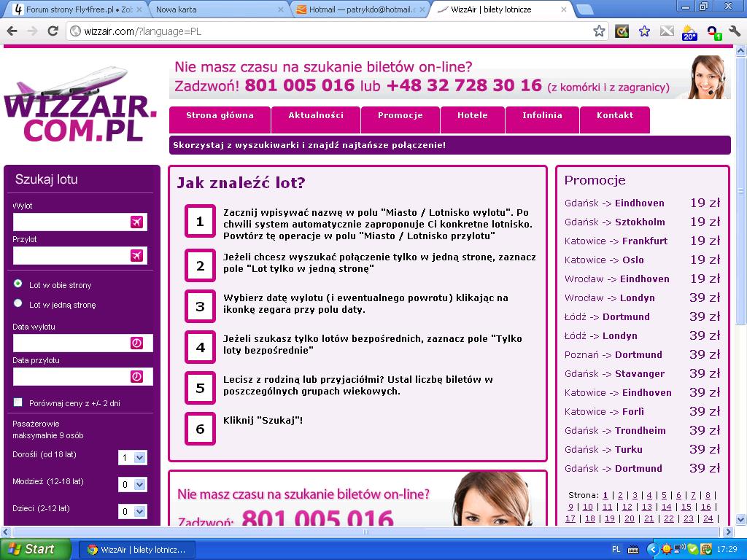Enable Porównaj ceny z +/- 2 dni
Screen dimensions: 747x560
[18, 402]
